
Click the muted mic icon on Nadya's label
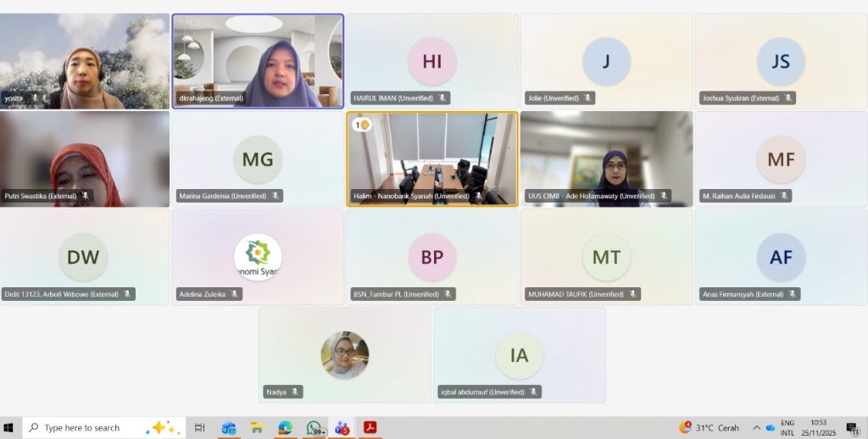point(295,392)
